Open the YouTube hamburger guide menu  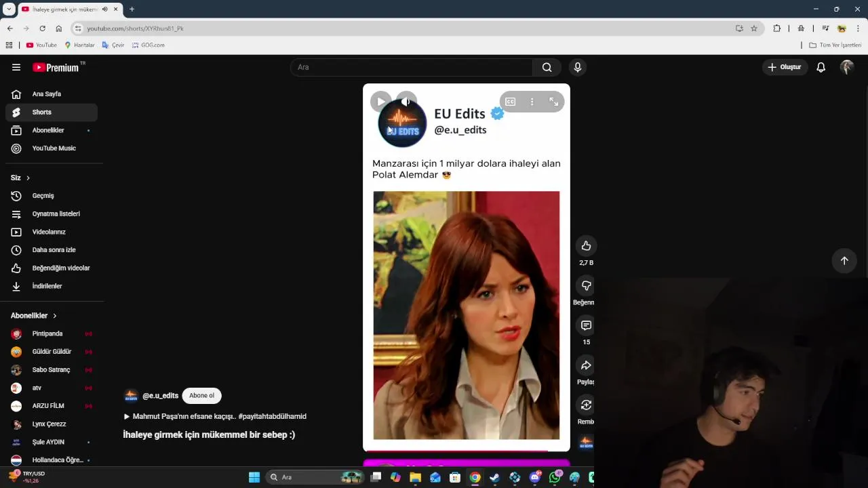coord(16,67)
